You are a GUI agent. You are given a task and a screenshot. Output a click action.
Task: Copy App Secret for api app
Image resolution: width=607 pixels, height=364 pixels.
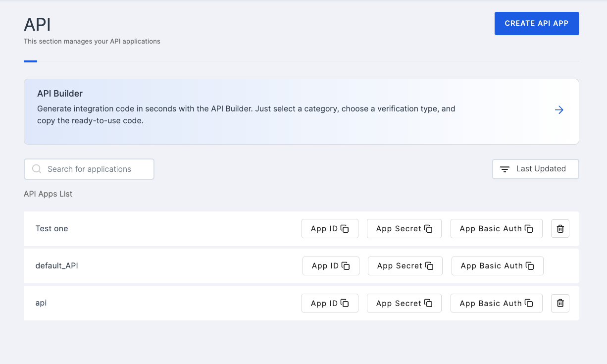(x=404, y=303)
